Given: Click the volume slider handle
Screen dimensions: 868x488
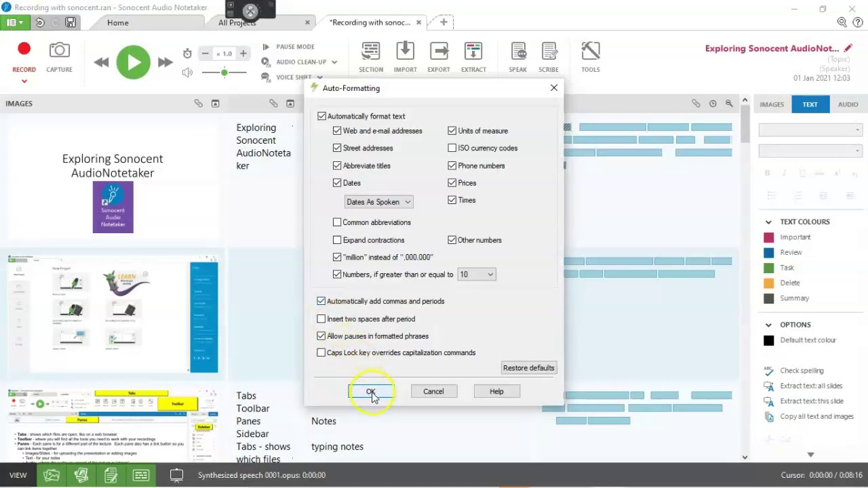Looking at the screenshot, I should [224, 72].
